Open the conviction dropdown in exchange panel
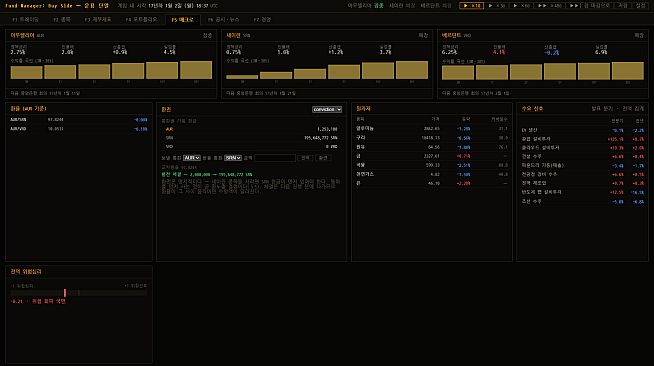 (327, 109)
